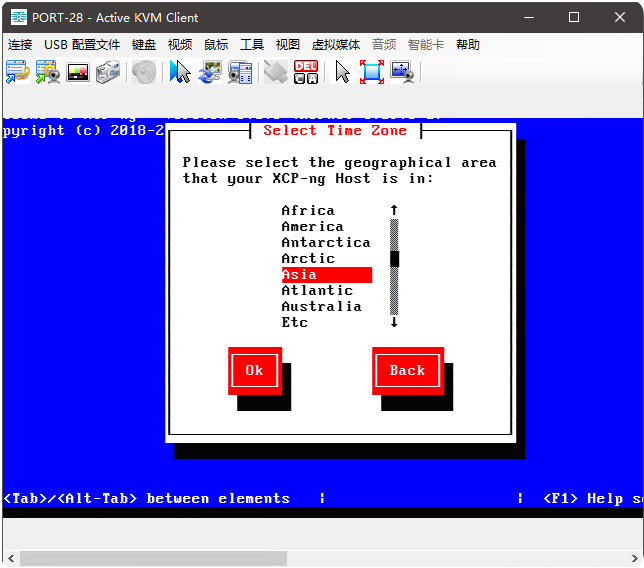The image size is (644, 568).
Task: Open the 鼠标 menu
Action: click(216, 44)
